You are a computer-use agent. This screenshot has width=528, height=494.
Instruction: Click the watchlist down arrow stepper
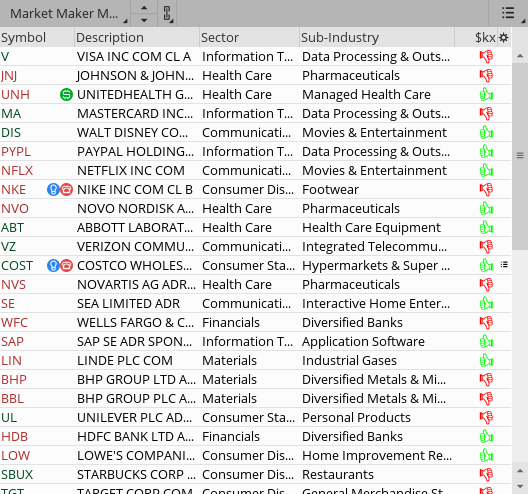(144, 20)
